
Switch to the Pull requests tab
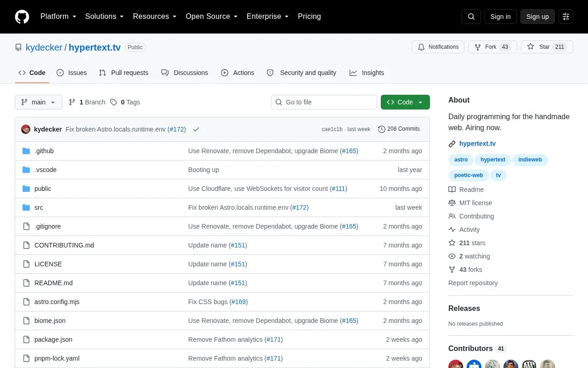pos(124,73)
